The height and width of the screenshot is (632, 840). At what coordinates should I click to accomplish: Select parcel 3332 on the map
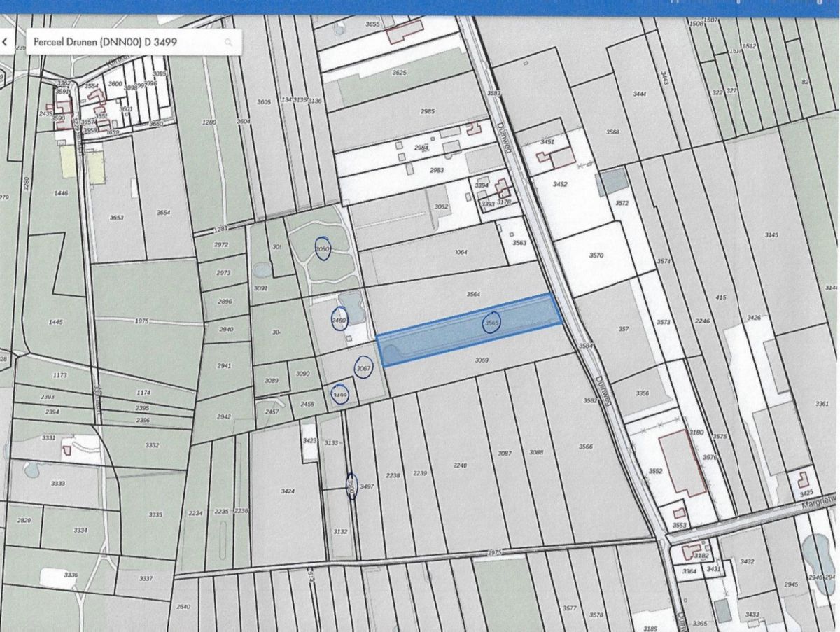pyautogui.click(x=152, y=445)
